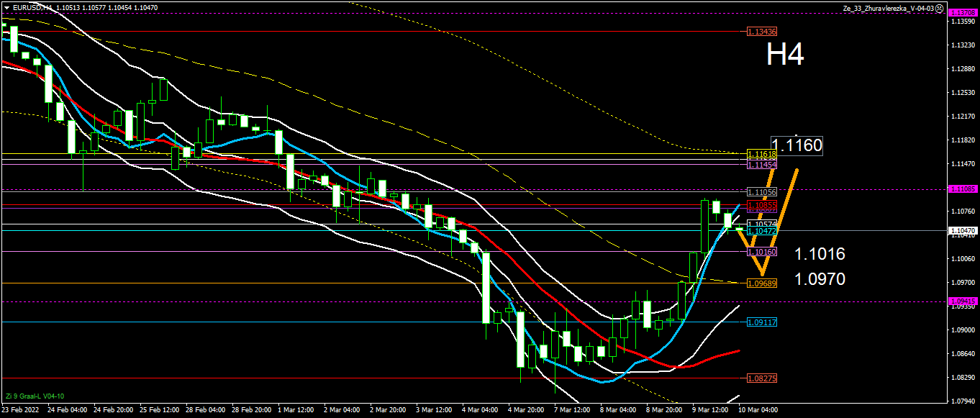Viewport: 980px width, 418px height.
Task: Select the yellow 1.11618 price level tag
Action: [761, 155]
